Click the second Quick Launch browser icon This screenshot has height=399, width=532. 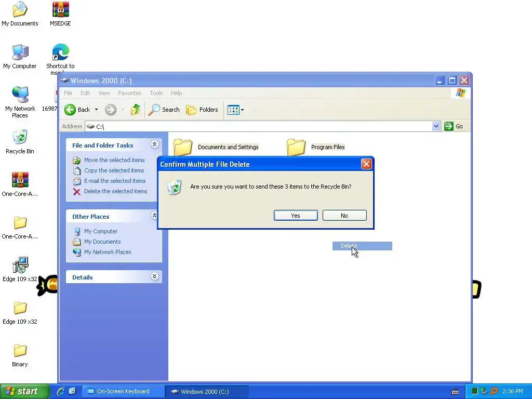pos(72,391)
